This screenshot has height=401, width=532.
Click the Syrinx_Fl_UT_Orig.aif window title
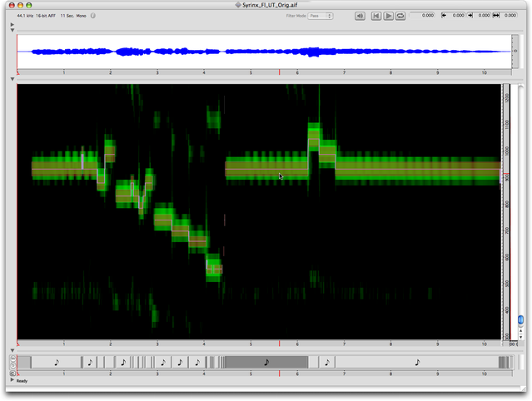coord(270,5)
